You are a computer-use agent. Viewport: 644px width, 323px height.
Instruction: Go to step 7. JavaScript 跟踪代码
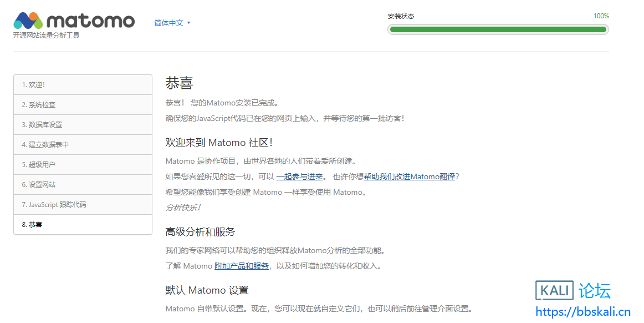(x=83, y=205)
